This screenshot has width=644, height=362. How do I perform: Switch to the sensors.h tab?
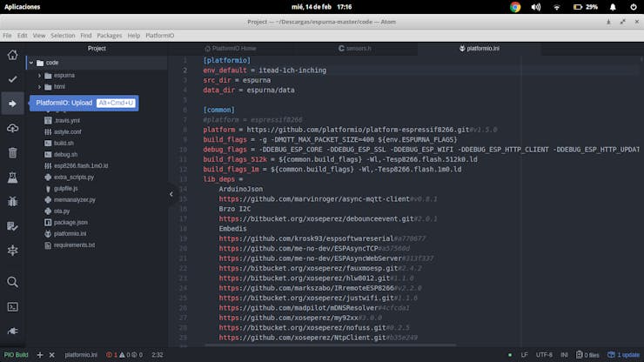coord(358,49)
